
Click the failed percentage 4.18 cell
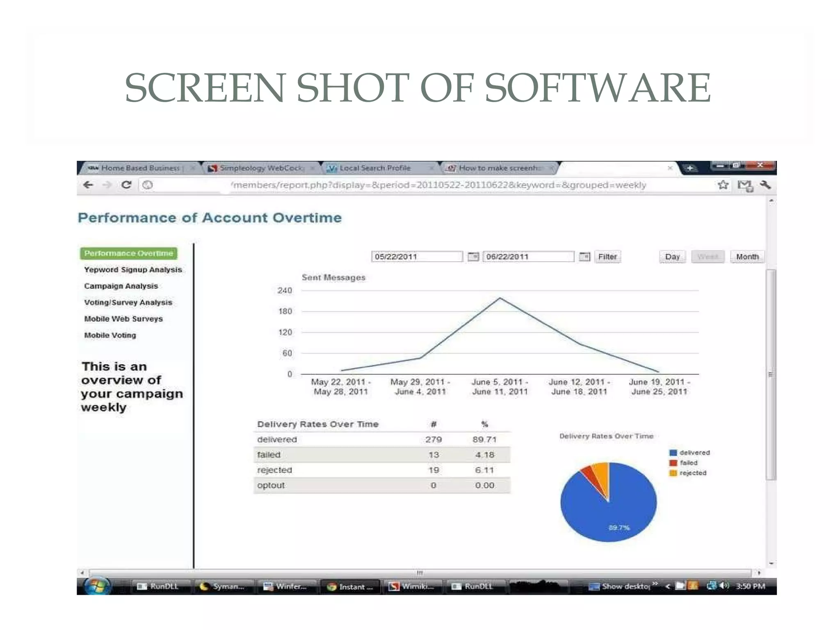click(x=485, y=455)
